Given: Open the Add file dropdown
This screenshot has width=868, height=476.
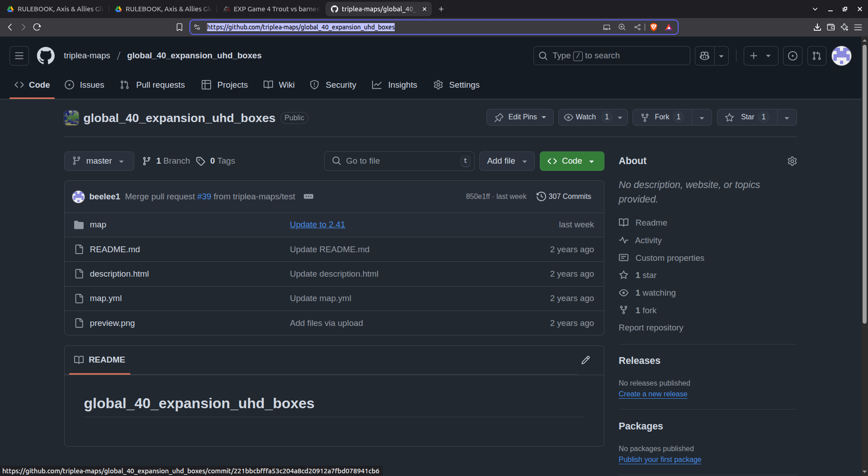Looking at the screenshot, I should coord(506,161).
